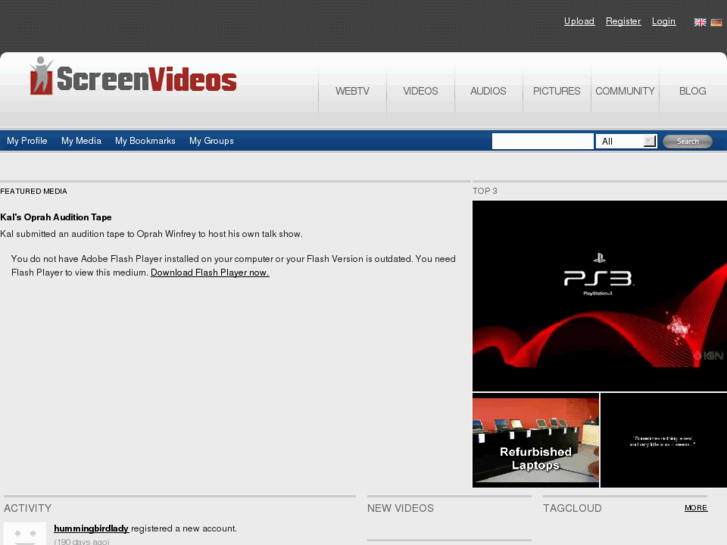Open the Register link
The image size is (727, 545).
623,21
